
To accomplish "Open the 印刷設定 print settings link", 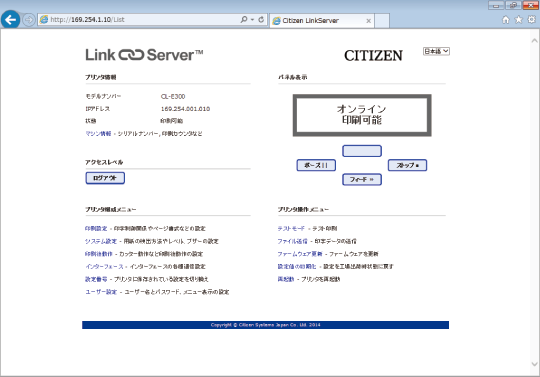I will click(x=96, y=228).
